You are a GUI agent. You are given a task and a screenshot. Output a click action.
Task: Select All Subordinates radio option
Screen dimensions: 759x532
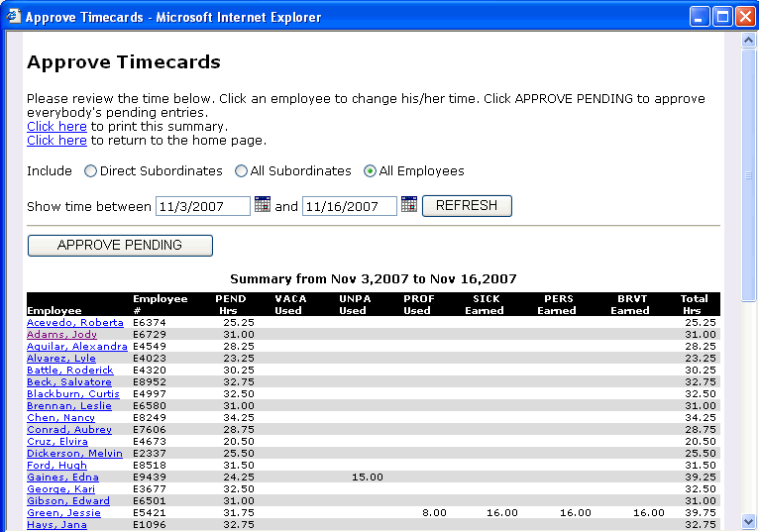[x=241, y=171]
